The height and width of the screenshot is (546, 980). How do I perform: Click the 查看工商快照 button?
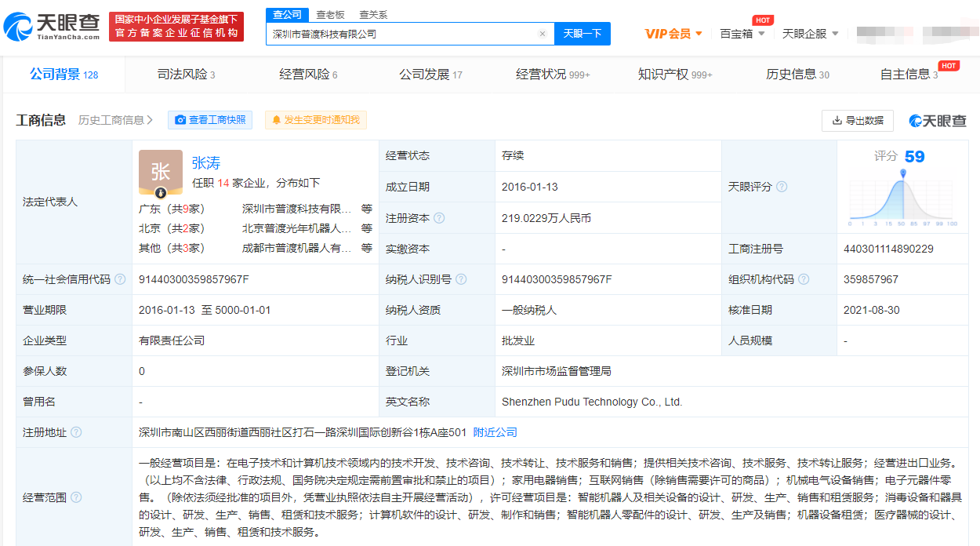tap(209, 120)
